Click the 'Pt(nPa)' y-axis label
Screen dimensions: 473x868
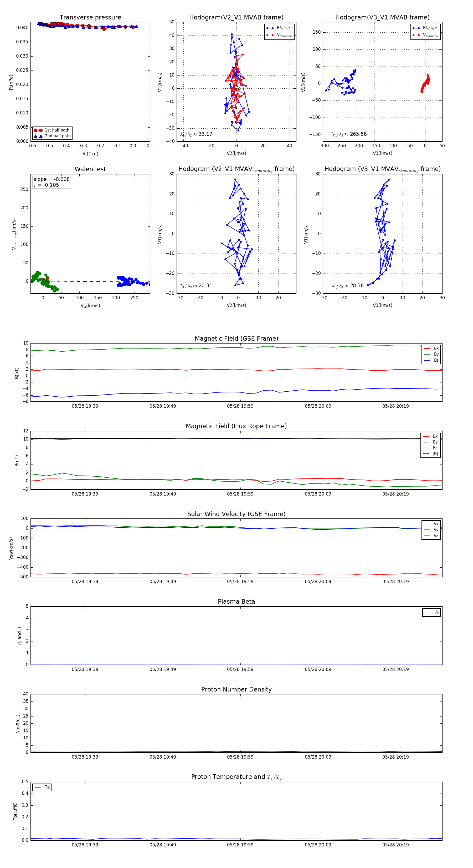coord(11,82)
